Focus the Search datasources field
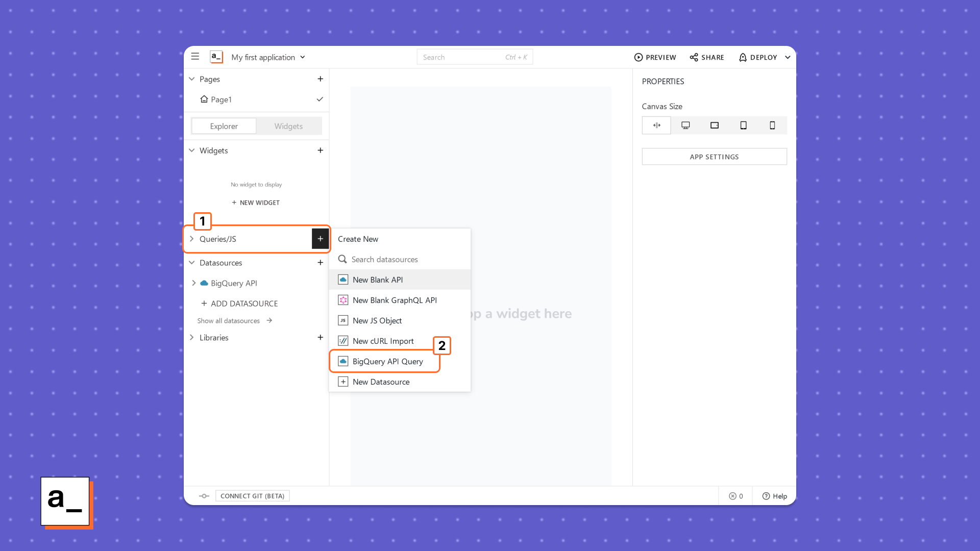This screenshot has height=551, width=980. pyautogui.click(x=400, y=259)
